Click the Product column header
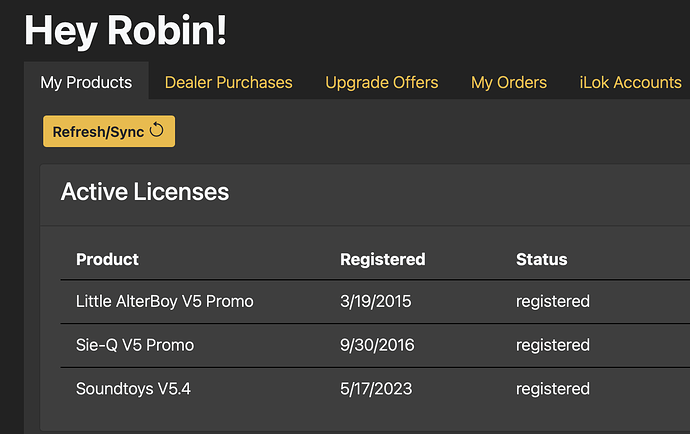This screenshot has width=690, height=434. (x=107, y=259)
